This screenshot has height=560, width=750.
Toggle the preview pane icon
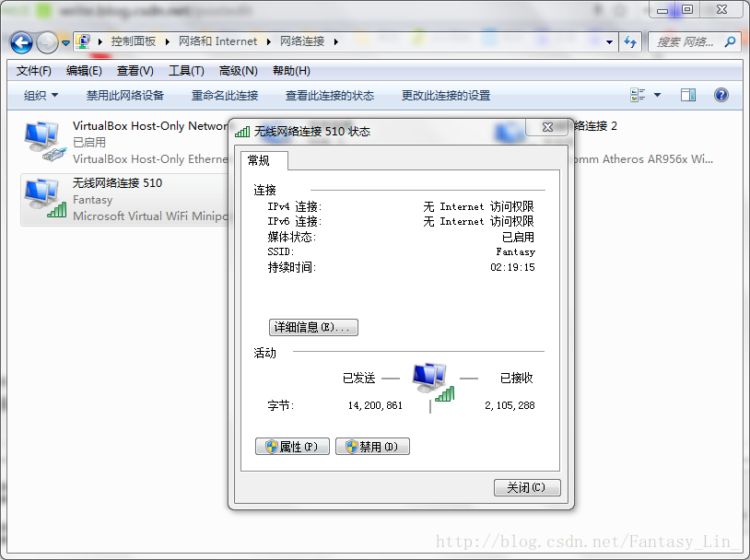(688, 95)
